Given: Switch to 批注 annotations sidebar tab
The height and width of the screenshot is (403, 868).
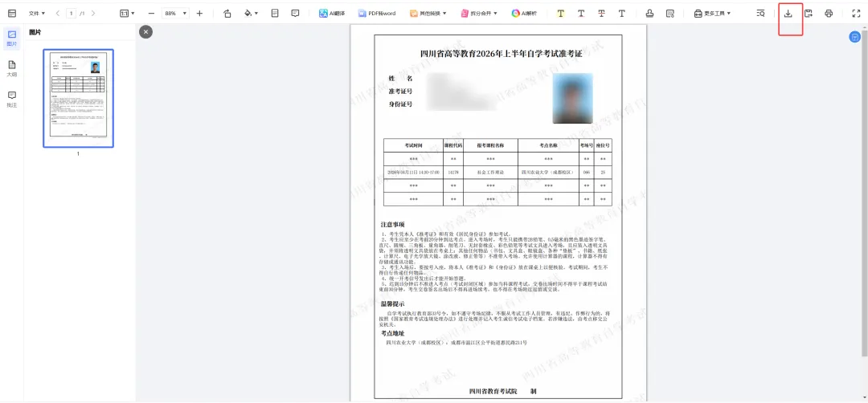Looking at the screenshot, I should pos(11,100).
